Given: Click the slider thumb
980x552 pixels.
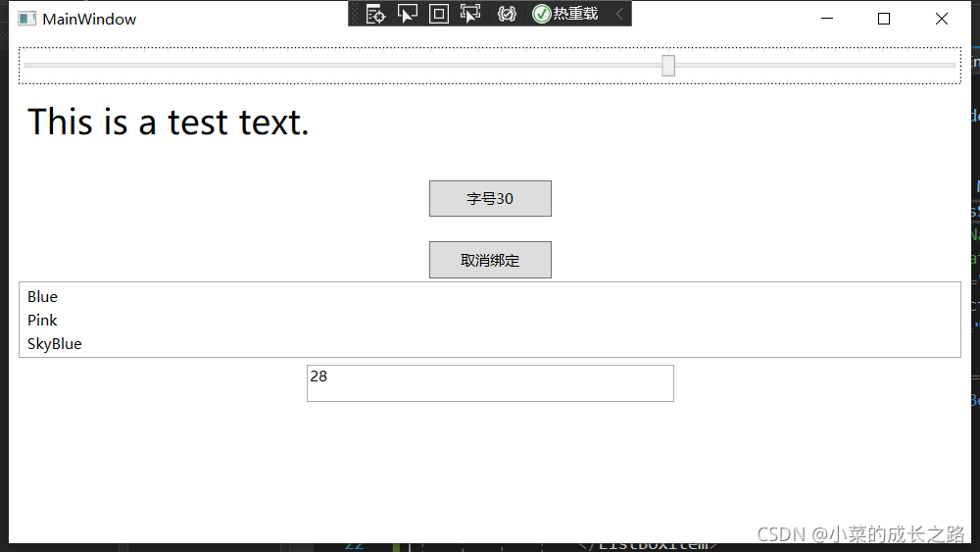Looking at the screenshot, I should (x=668, y=65).
